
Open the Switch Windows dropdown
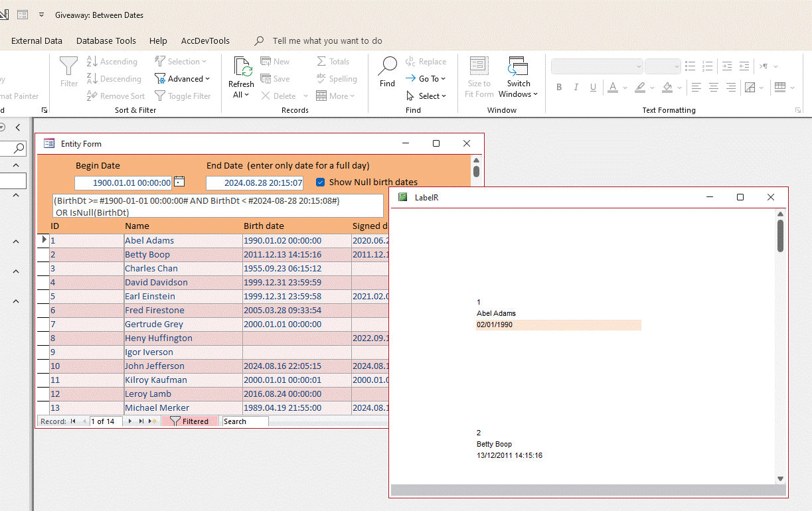(518, 76)
